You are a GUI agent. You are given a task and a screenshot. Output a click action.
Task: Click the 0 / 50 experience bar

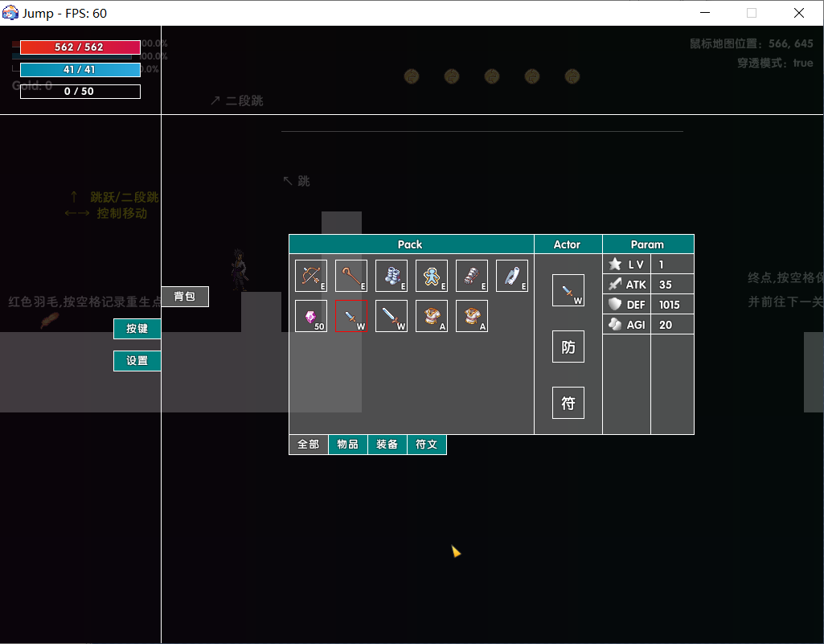coord(80,92)
